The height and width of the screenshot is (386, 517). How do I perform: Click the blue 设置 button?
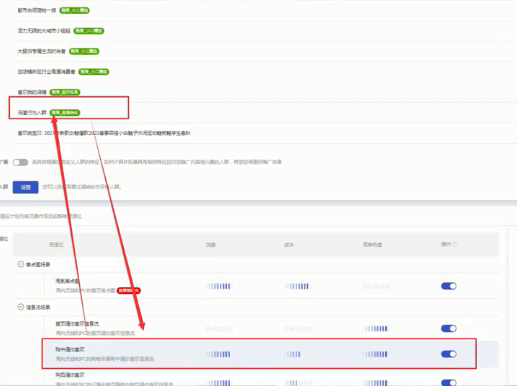point(26,187)
